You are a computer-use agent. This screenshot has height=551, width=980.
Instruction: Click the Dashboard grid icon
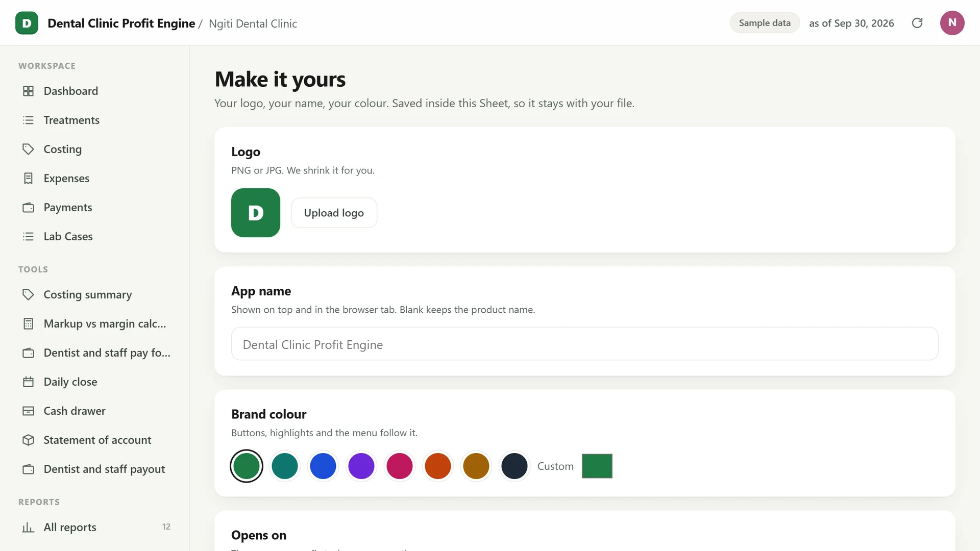[x=29, y=91]
